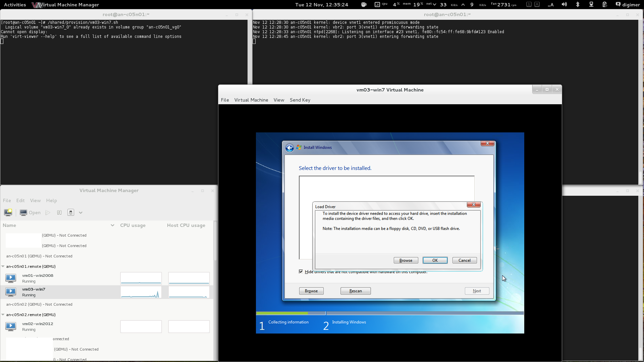Screen dimensions: 644x362
Task: Click the Caps Lock 'A' indicator in top bar
Action: click(537, 4)
